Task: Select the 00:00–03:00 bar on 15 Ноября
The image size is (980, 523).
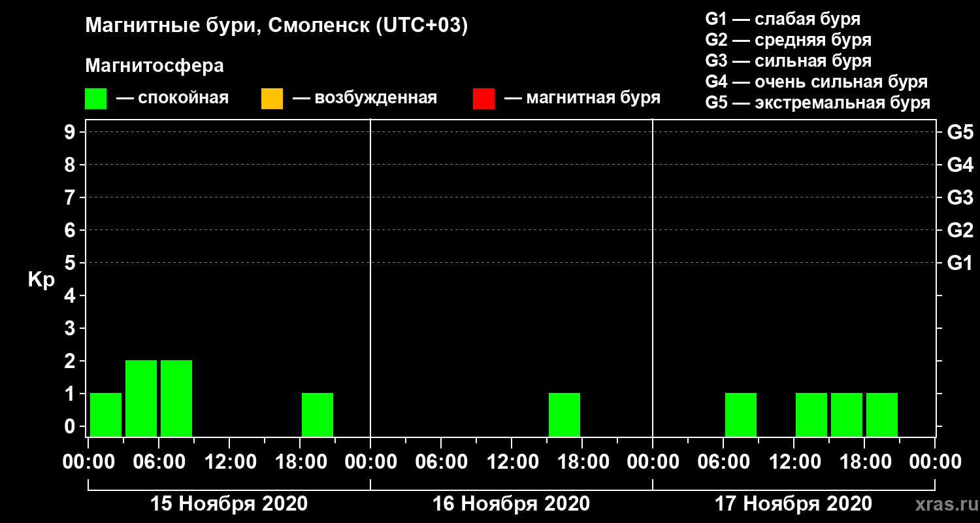Action: pyautogui.click(x=106, y=414)
